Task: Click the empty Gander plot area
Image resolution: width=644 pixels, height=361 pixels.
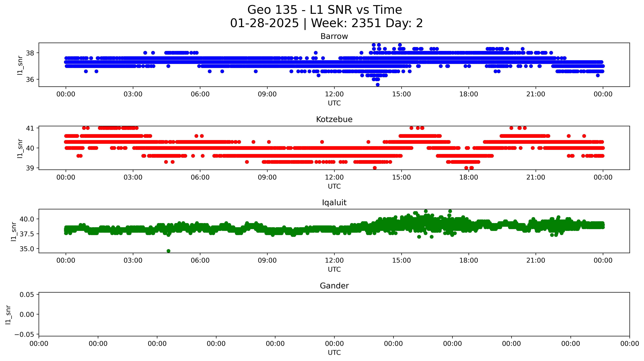Action: pyautogui.click(x=334, y=314)
